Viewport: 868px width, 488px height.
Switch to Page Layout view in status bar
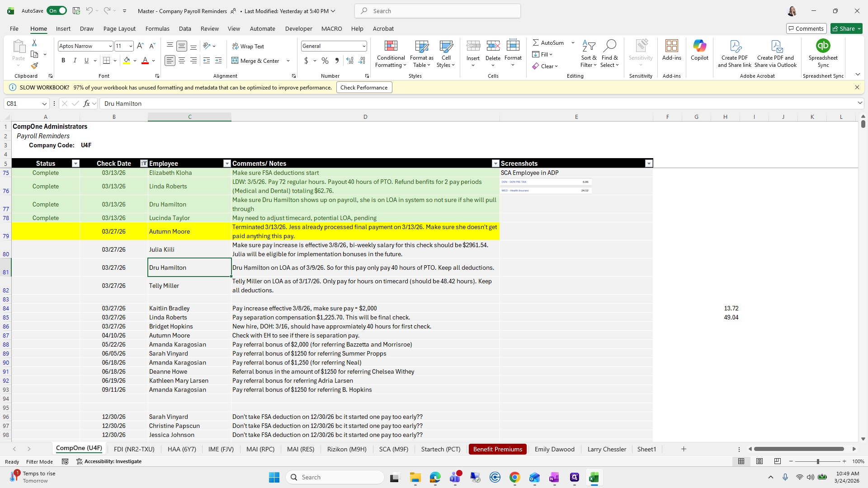(759, 461)
